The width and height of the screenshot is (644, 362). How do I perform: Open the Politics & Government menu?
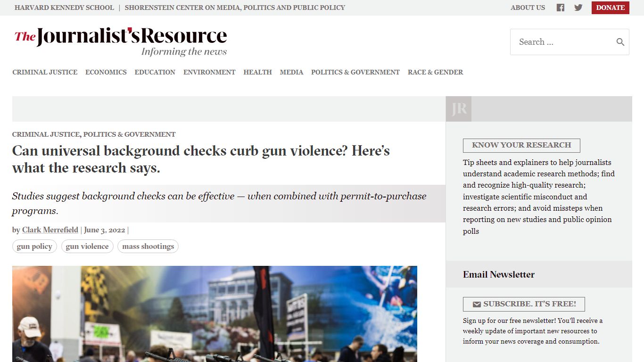[355, 72]
